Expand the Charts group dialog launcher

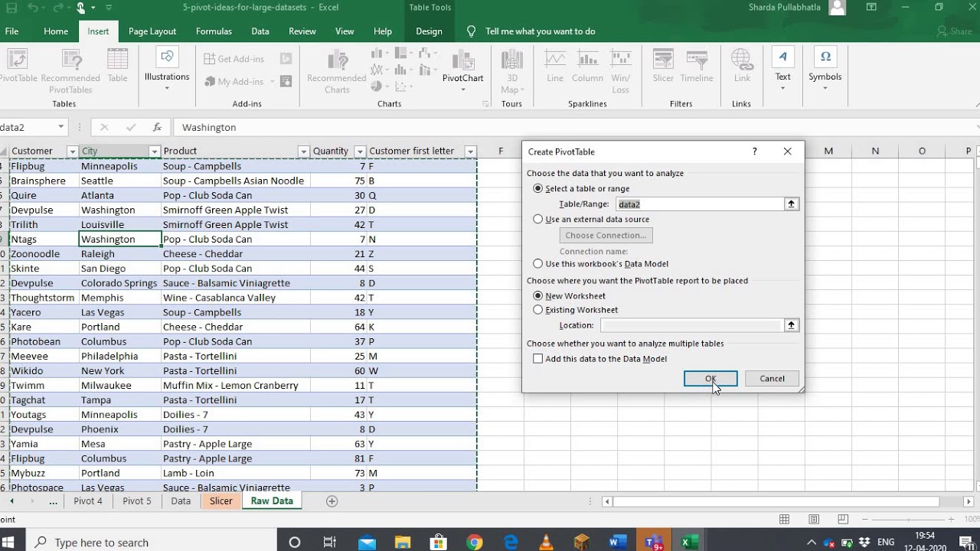(x=485, y=104)
